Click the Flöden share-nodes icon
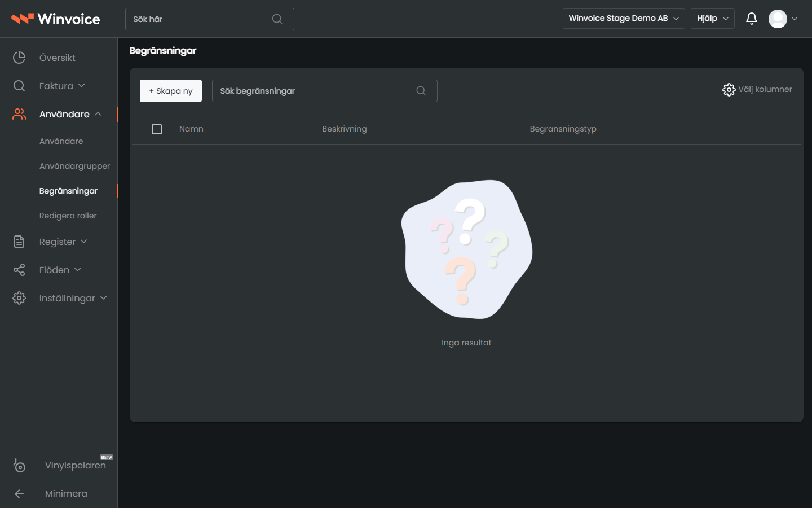 click(19, 270)
